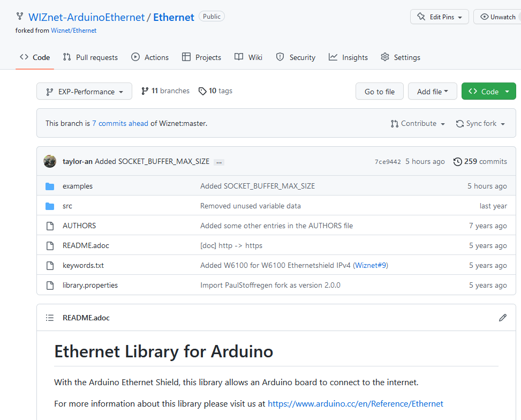Expand the Add file dropdown
The height and width of the screenshot is (420, 521).
point(432,92)
